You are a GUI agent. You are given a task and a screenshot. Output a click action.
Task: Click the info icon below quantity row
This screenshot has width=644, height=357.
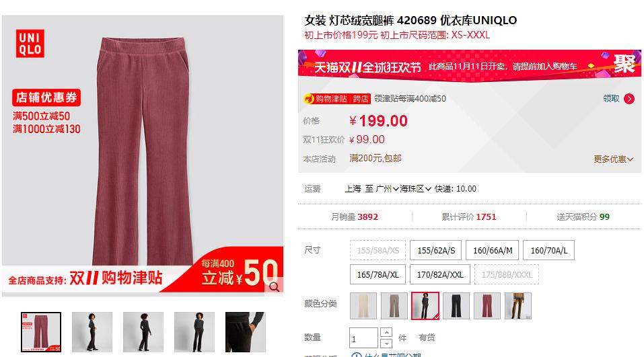pos(356,356)
